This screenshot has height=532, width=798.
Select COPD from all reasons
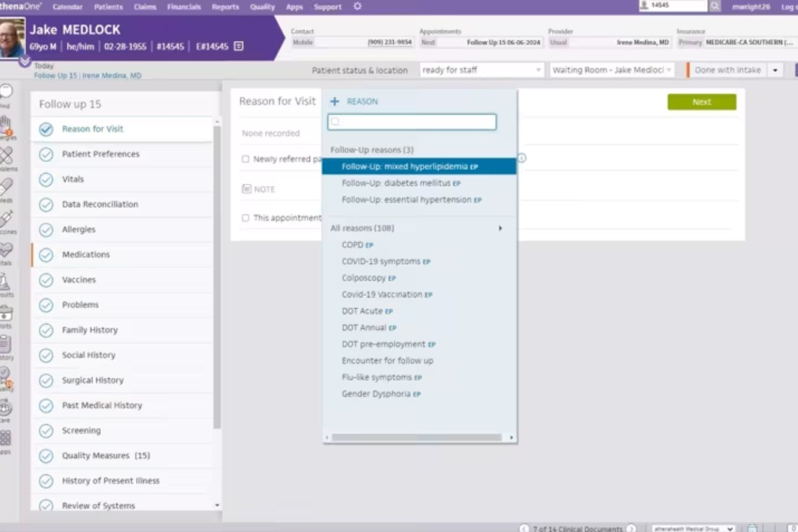click(357, 245)
